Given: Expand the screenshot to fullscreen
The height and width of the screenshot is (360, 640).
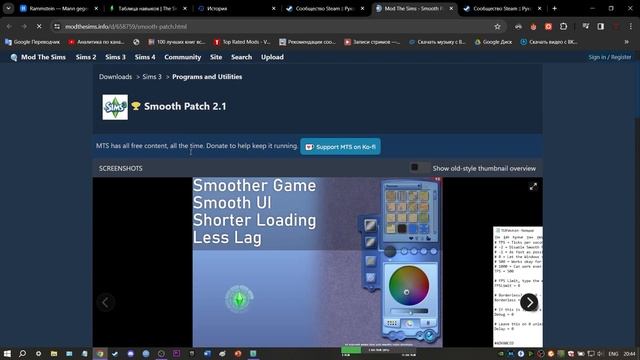Looking at the screenshot, I should (533, 187).
